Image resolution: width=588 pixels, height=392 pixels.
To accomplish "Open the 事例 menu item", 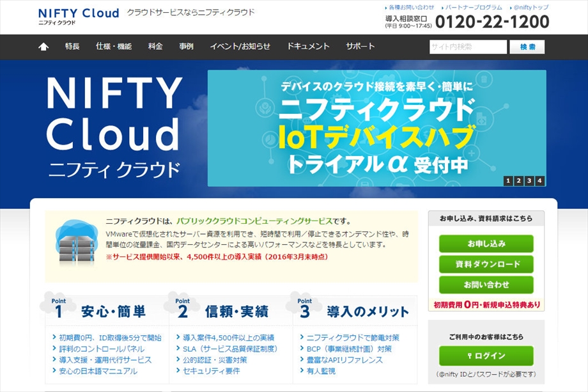I will [186, 46].
